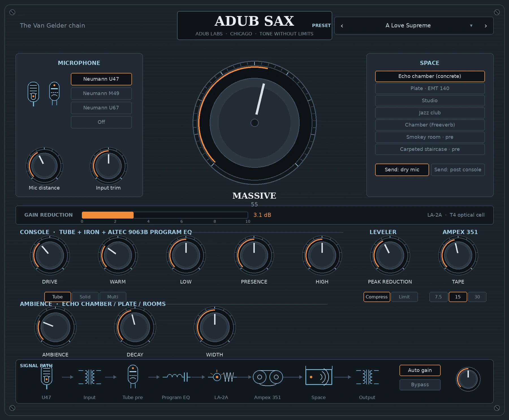Click the LA-2A optical cell icon
509x420 pixels.
click(222, 377)
